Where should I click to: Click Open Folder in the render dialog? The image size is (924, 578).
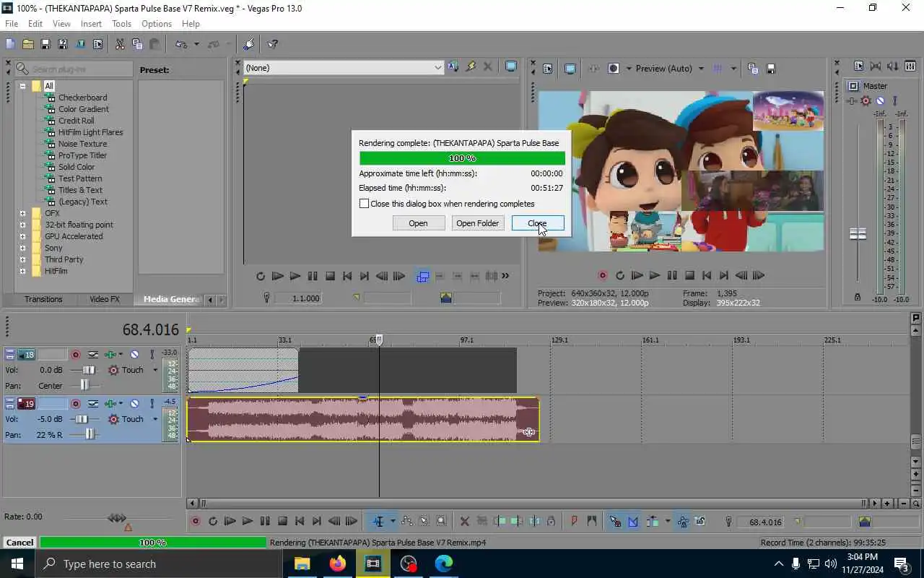point(477,223)
